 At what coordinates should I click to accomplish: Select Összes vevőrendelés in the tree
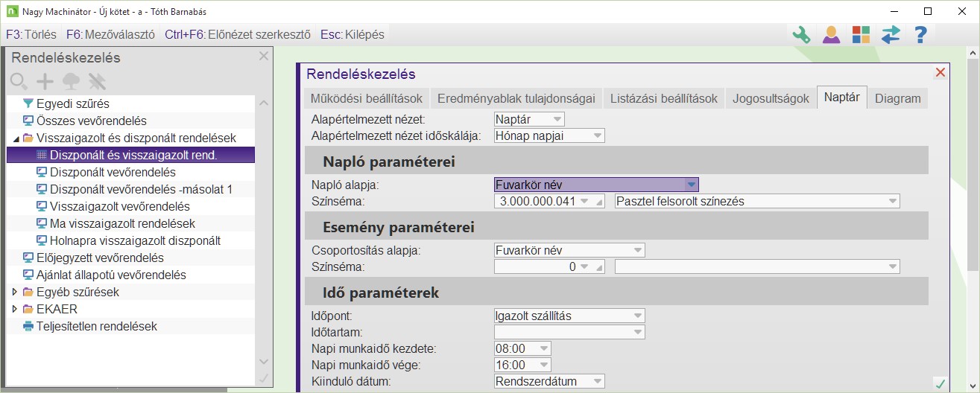[x=91, y=121]
